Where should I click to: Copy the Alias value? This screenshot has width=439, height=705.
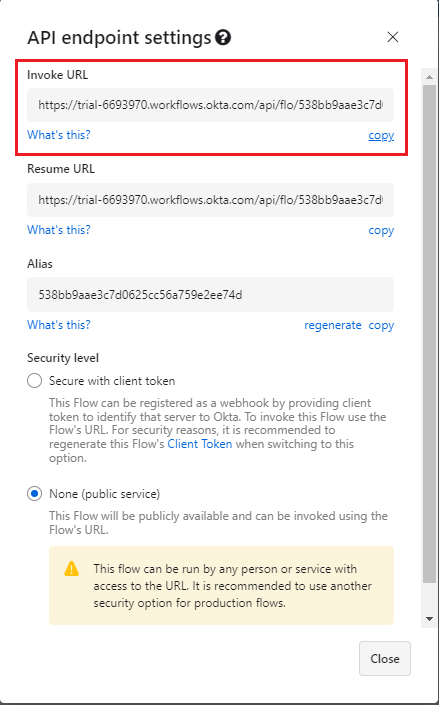[381, 325]
